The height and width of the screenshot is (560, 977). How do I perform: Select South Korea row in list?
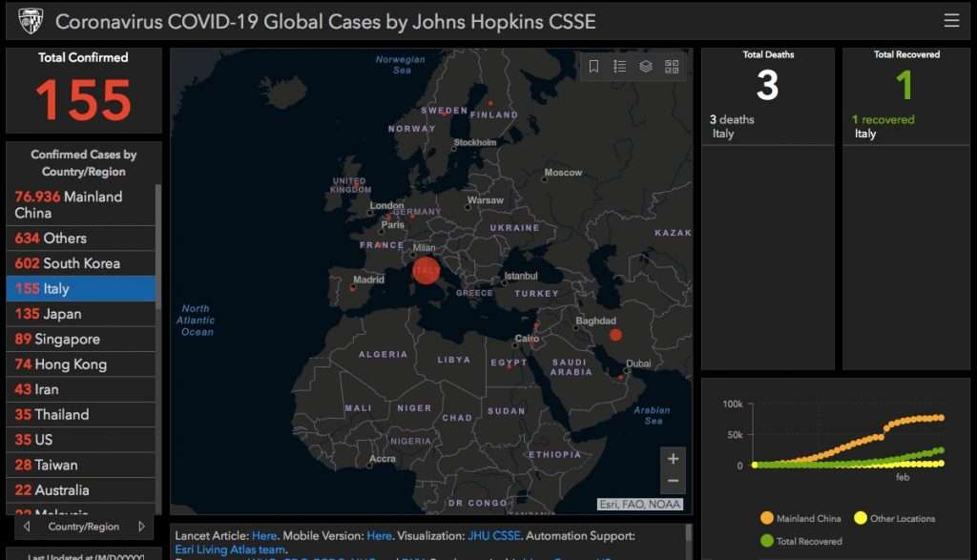click(81, 263)
